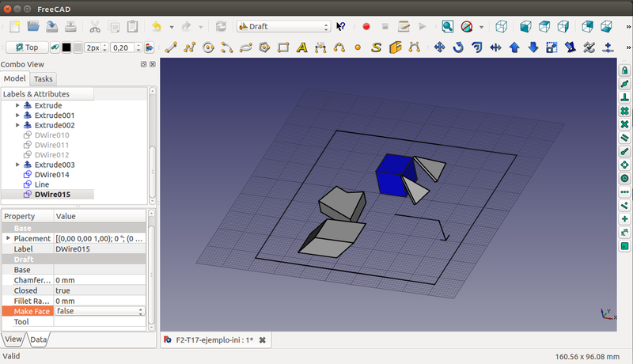Toggle the snap lock button

coord(624,70)
